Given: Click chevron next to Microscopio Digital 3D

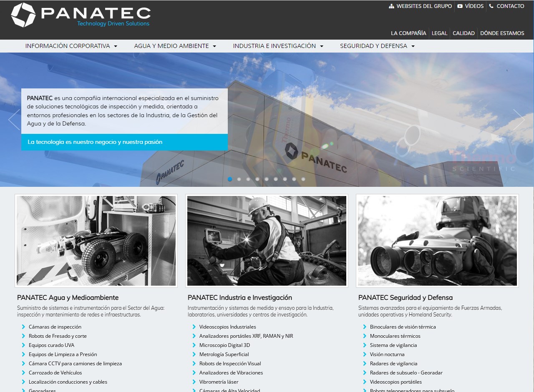Looking at the screenshot, I should tap(194, 345).
